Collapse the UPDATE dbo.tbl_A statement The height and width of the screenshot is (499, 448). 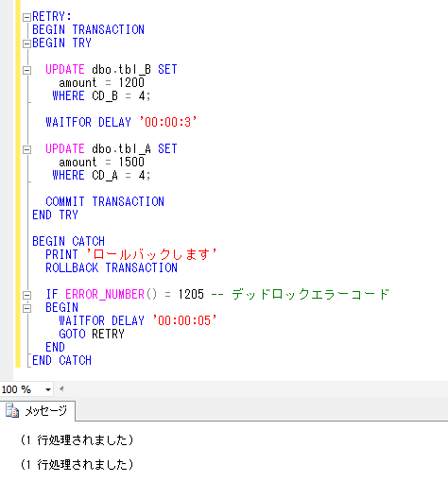27,149
